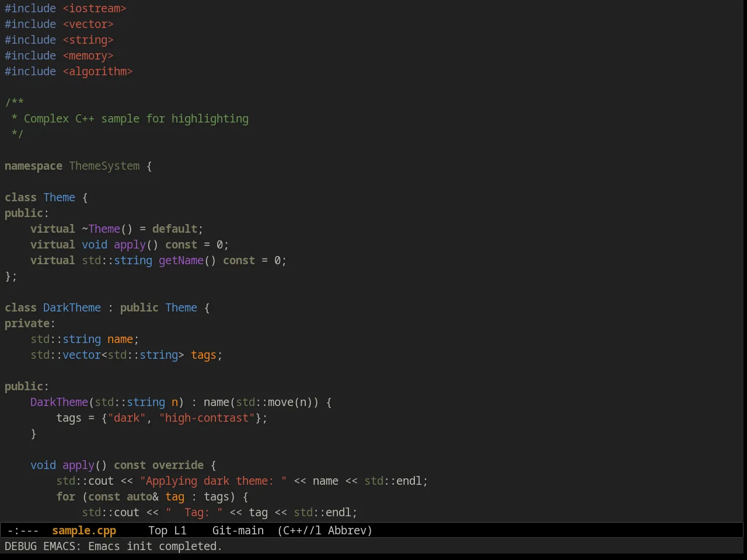This screenshot has height=560, width=747.
Task: Click the DarkTheme class name in class declaration
Action: pyautogui.click(x=72, y=307)
